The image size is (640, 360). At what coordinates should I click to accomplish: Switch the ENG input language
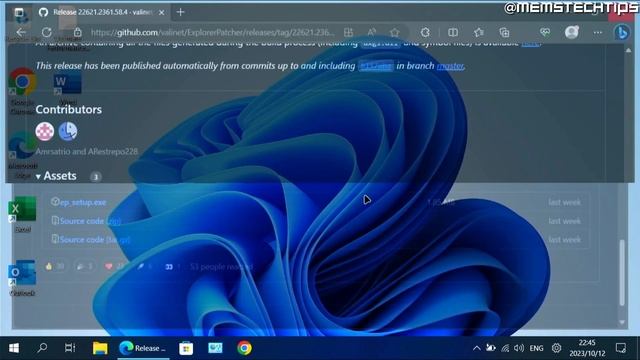(x=536, y=348)
